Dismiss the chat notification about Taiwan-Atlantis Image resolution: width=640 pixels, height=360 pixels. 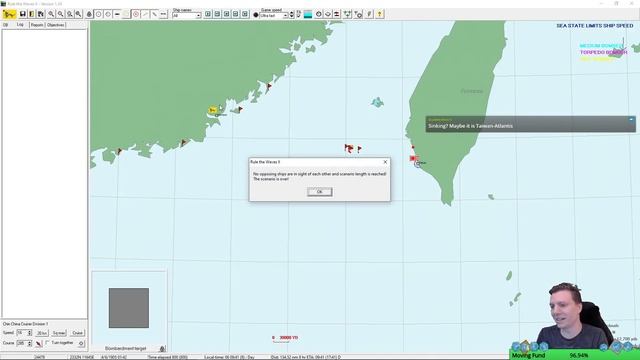coord(631,120)
